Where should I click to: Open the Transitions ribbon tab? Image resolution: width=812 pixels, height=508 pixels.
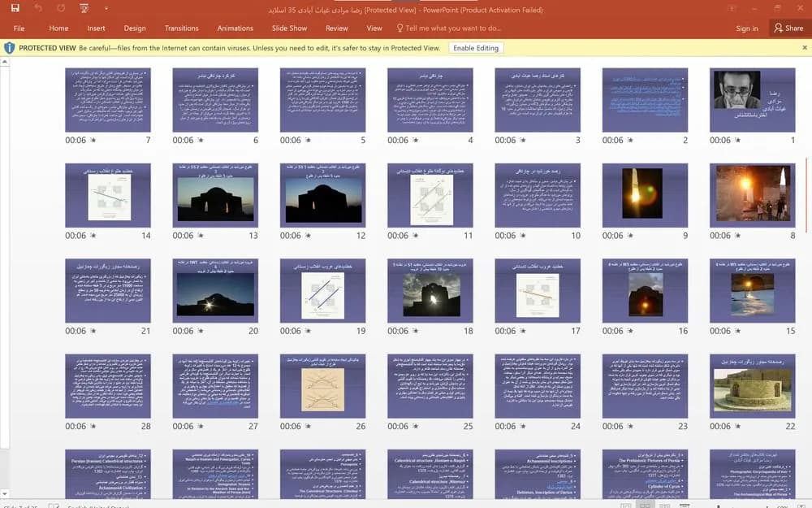182,28
